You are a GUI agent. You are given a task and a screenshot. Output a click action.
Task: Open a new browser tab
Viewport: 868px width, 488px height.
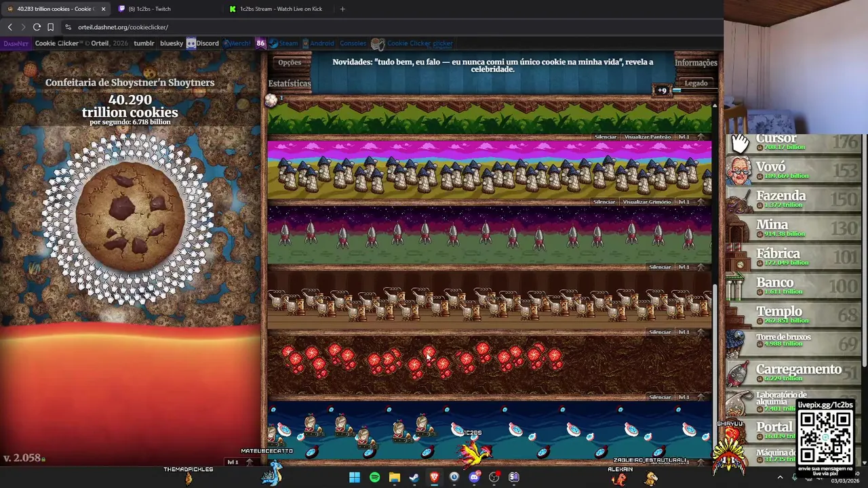point(342,9)
